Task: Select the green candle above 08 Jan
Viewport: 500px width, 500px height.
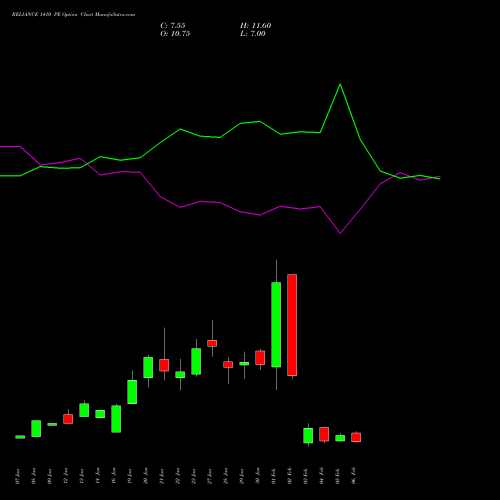Action: 36,429
